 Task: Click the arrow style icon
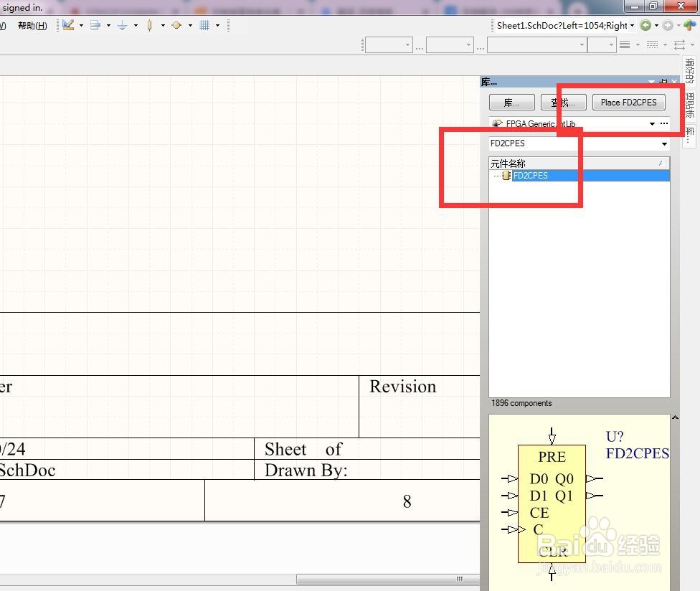coord(679,44)
